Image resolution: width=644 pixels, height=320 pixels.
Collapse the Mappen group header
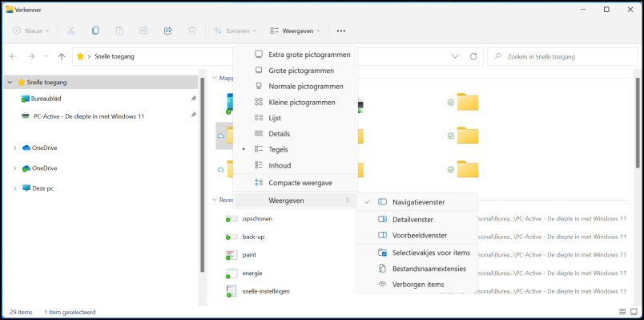214,77
